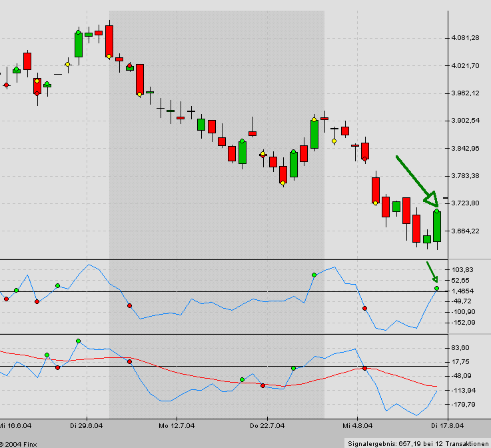The image size is (491, 448).
Task: Select the Mo 12.7.04 date label
Action: click(x=176, y=425)
